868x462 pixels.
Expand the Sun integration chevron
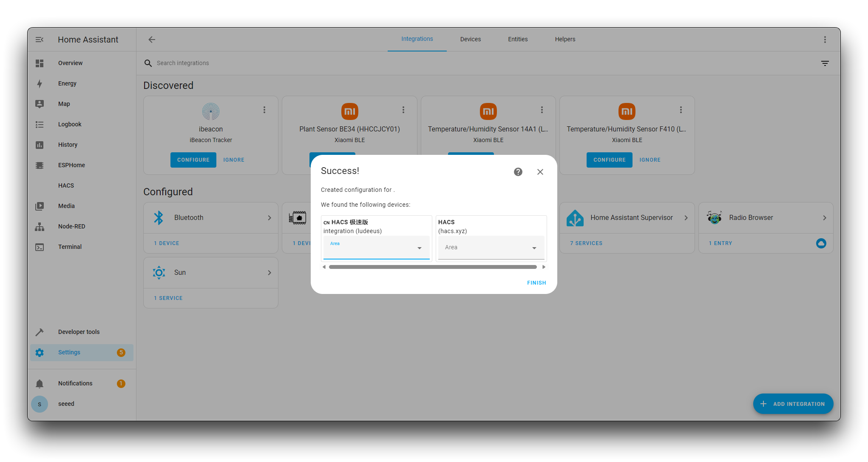[269, 272]
